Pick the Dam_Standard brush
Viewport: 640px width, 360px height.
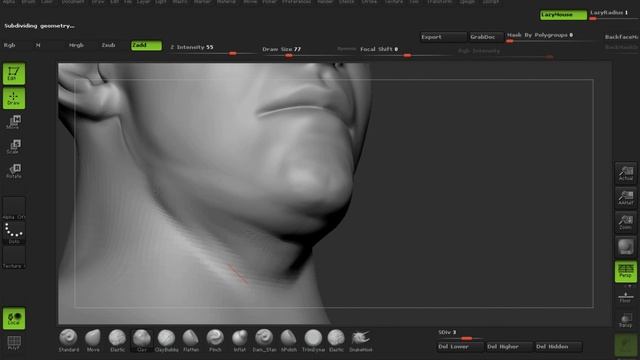click(x=264, y=340)
